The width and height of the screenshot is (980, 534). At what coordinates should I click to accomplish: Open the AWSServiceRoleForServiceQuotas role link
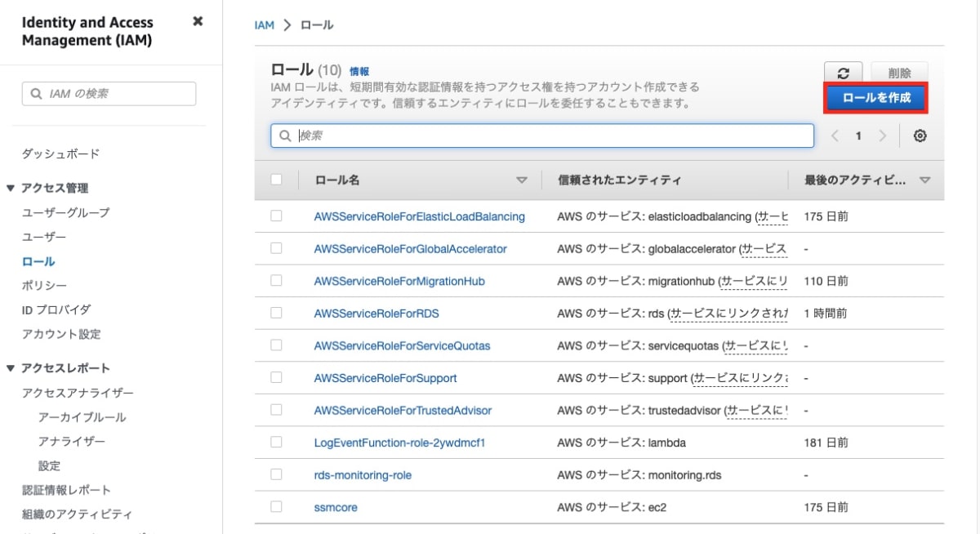coord(403,345)
